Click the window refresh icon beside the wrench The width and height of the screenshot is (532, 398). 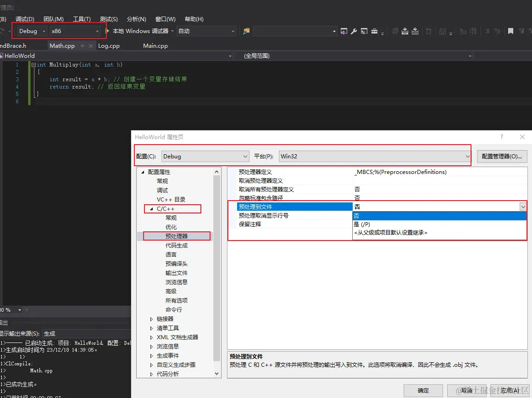[364, 31]
